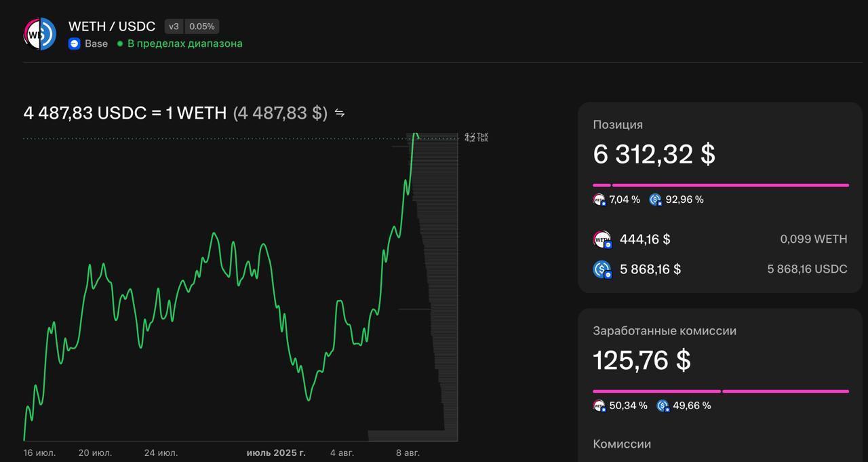868x462 pixels.
Task: Click the "Позиция" card heading
Action: [618, 125]
